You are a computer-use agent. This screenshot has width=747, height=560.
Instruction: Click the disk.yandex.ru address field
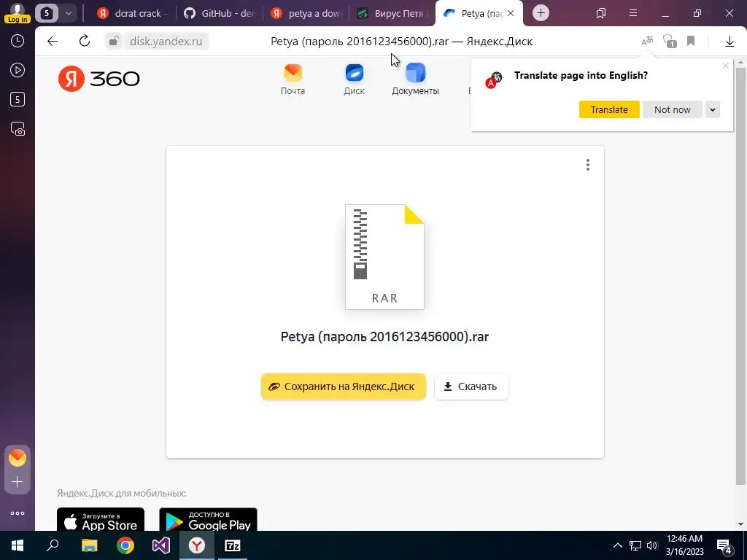click(x=166, y=42)
